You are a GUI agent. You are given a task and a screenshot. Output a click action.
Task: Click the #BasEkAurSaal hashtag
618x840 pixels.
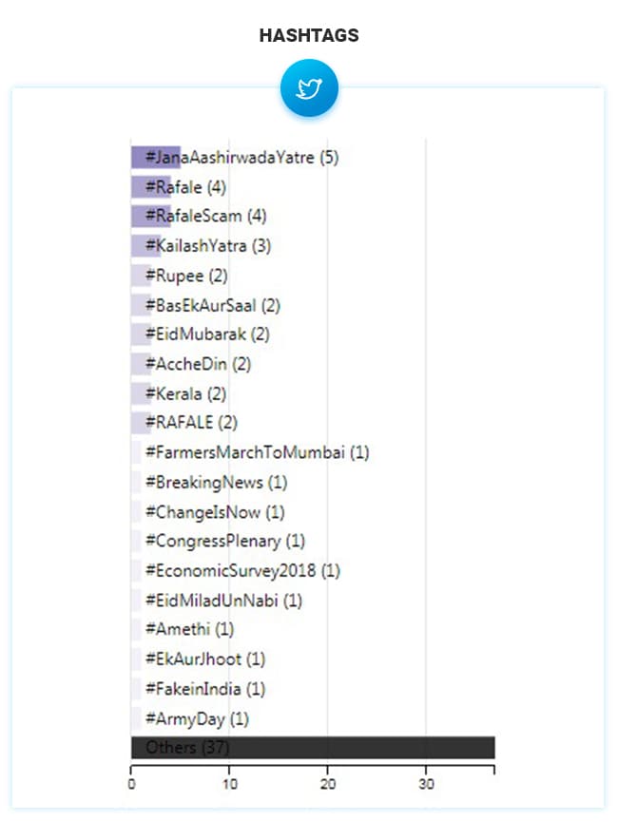[x=212, y=305]
